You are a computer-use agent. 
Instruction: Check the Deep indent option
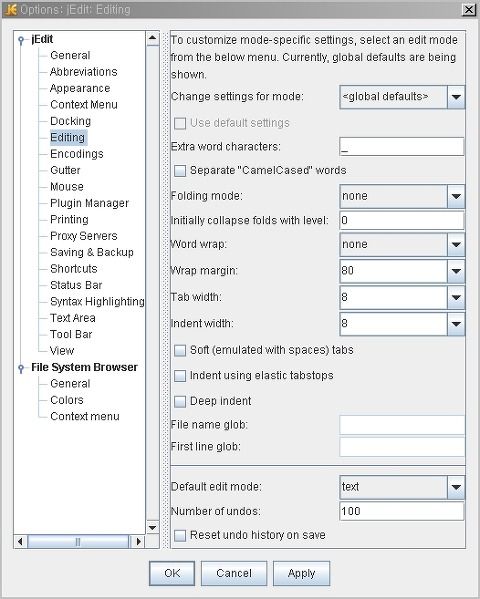[180, 401]
